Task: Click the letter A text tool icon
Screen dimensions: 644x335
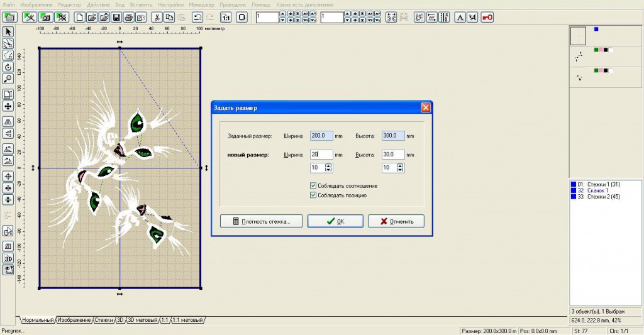Action: click(460, 17)
